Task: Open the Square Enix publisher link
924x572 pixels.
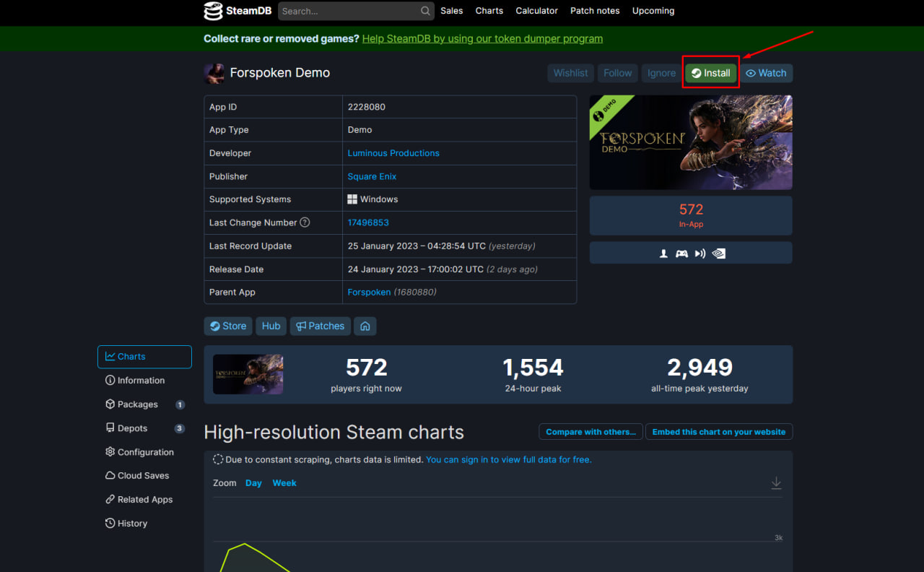Action: [372, 176]
